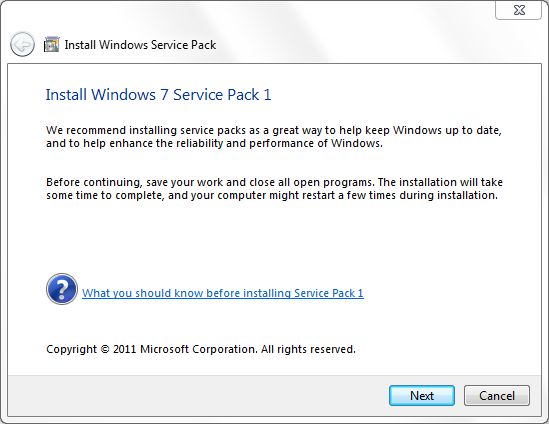
Task: Click the blue 'Install Windows 7 Service Pack 1' heading
Action: [x=159, y=95]
